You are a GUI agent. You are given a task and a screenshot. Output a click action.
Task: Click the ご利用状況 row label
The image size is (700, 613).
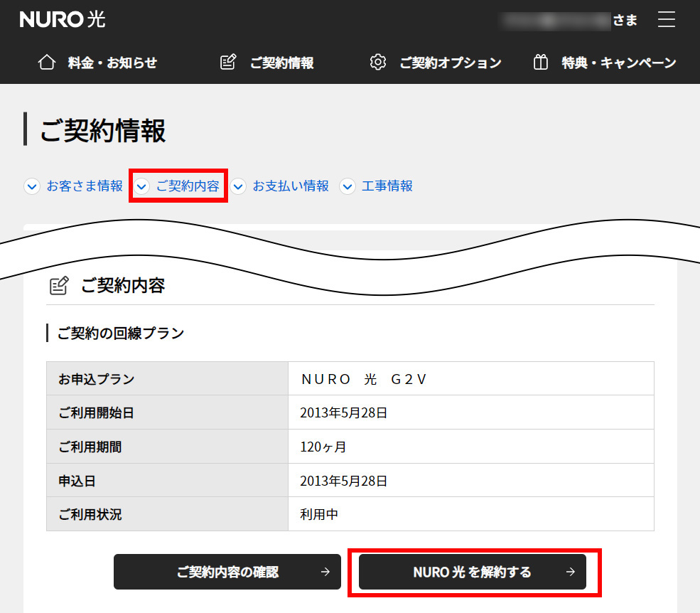90,514
